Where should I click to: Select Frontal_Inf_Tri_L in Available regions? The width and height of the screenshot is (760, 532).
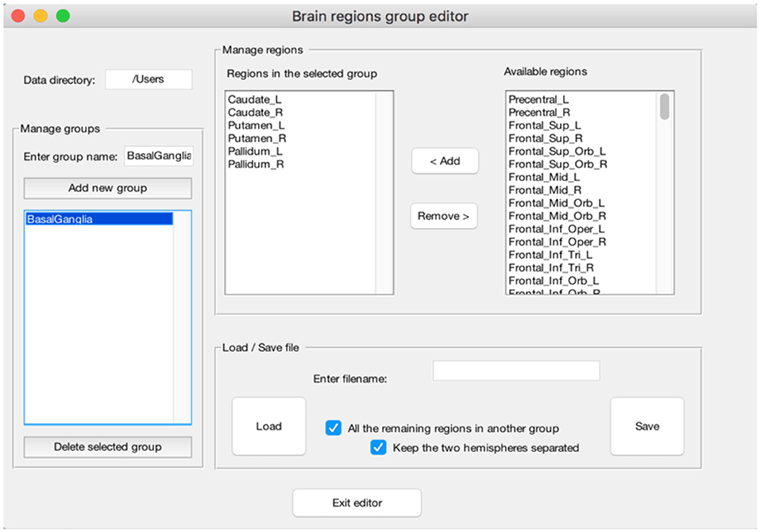(581, 255)
